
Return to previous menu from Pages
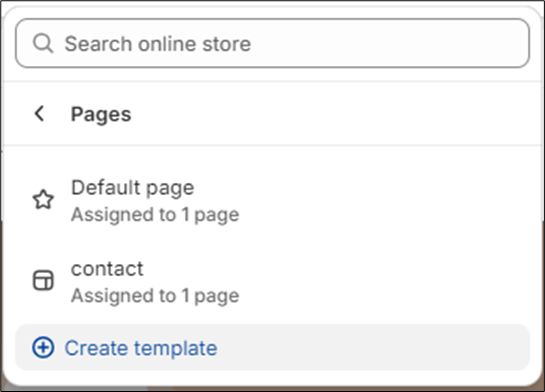point(39,114)
